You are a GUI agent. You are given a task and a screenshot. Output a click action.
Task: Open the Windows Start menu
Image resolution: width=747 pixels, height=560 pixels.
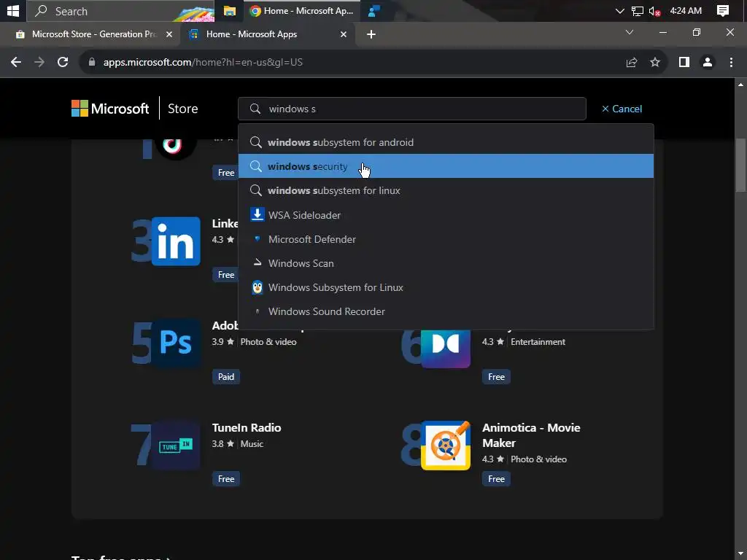click(13, 10)
